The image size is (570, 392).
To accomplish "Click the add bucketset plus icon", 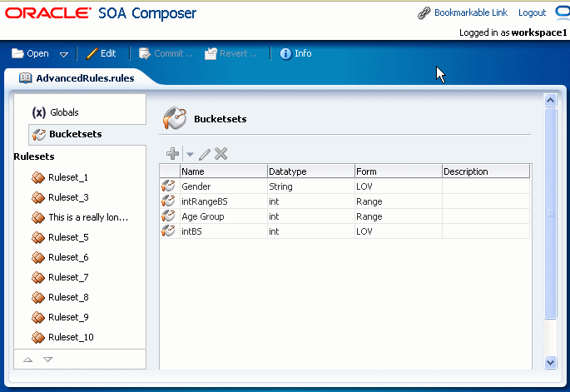I will click(x=173, y=154).
